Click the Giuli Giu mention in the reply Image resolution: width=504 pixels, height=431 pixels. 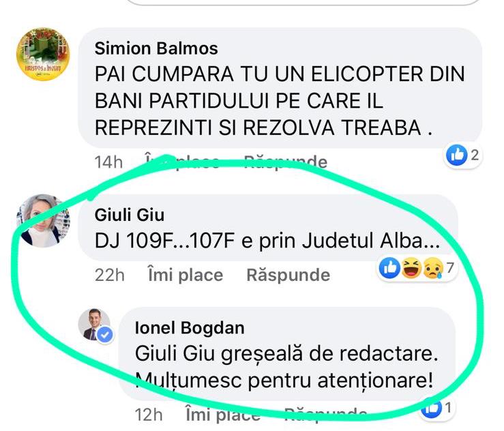click(175, 354)
